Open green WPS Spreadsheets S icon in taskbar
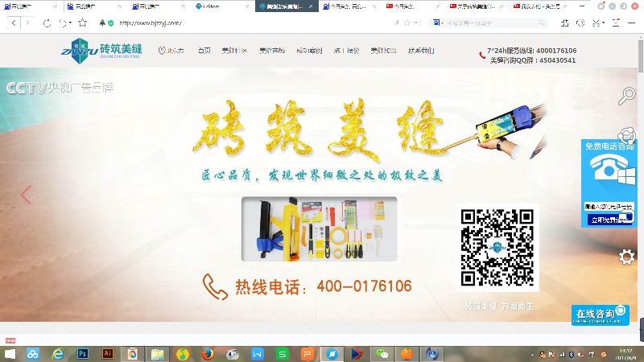 tap(283, 354)
